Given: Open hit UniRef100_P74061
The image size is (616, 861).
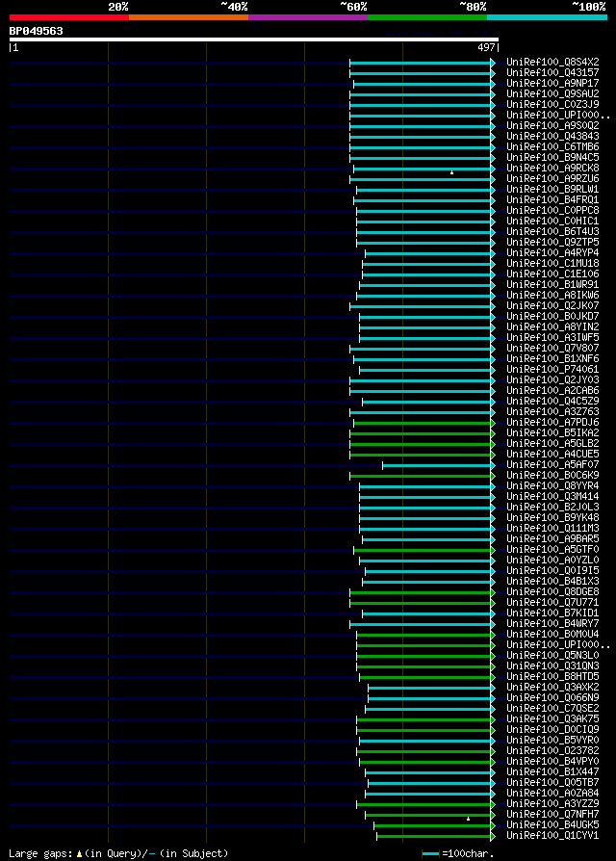Looking at the screenshot, I should 552,370.
